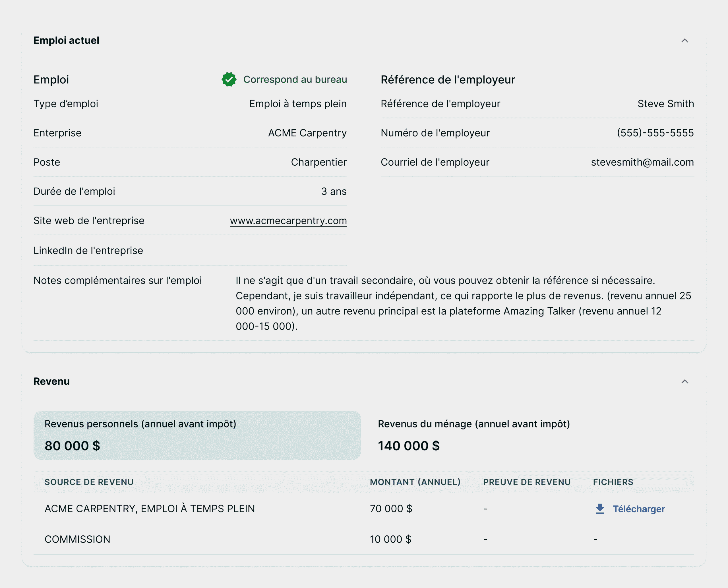Click the green verified badge icon

pos(229,80)
